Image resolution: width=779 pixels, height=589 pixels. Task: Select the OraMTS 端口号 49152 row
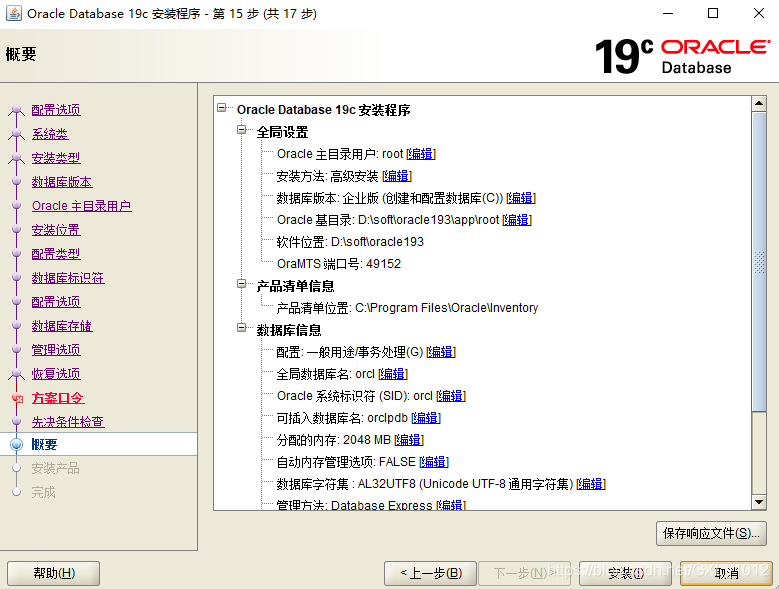tap(339, 264)
